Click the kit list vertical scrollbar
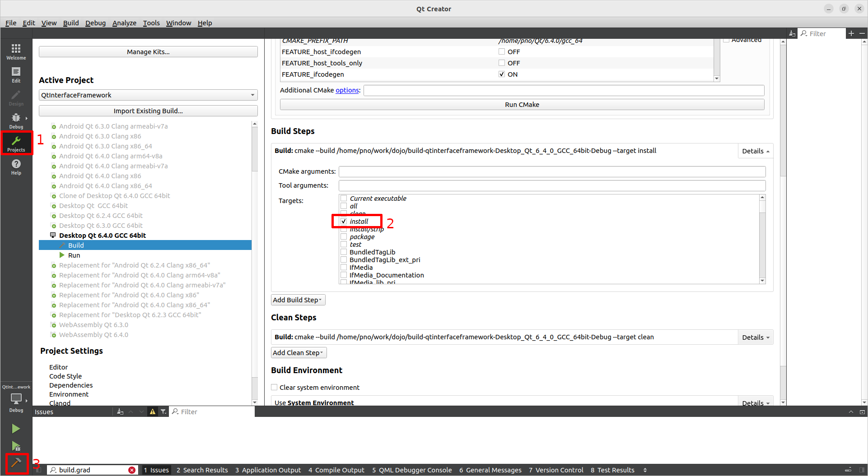The width and height of the screenshot is (868, 476). coord(255,263)
